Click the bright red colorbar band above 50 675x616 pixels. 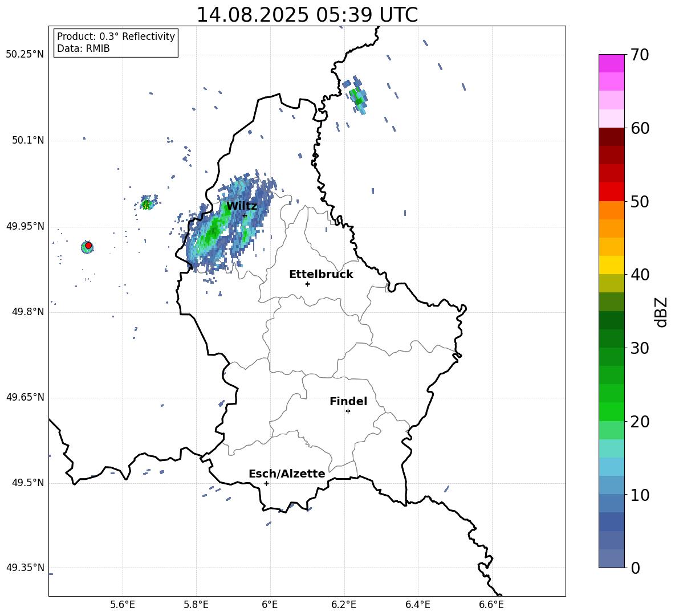coord(611,192)
